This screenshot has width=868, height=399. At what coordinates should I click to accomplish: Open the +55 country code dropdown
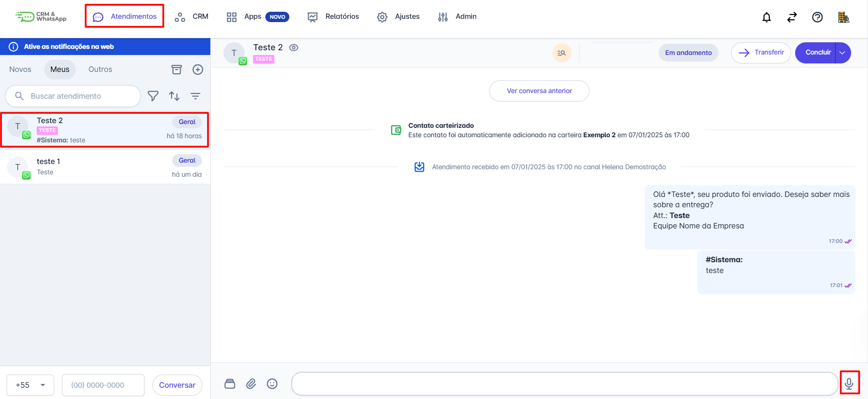[30, 385]
